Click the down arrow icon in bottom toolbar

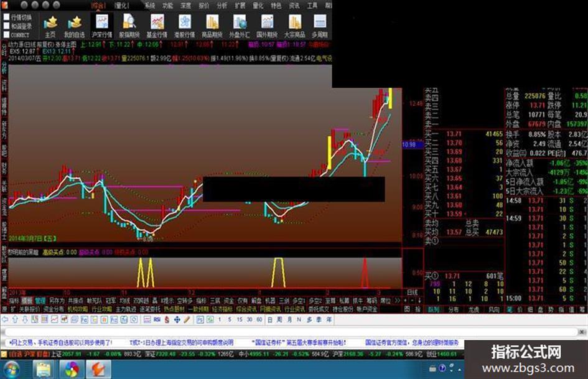[25, 320]
